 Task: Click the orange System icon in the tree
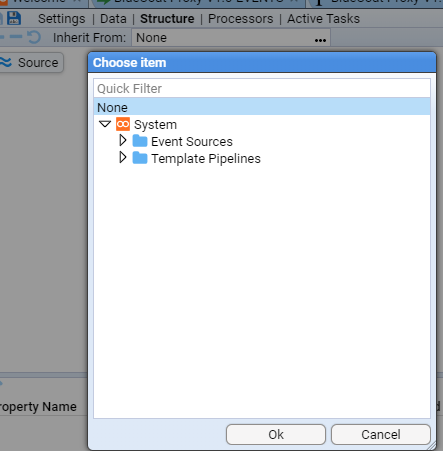click(x=123, y=124)
